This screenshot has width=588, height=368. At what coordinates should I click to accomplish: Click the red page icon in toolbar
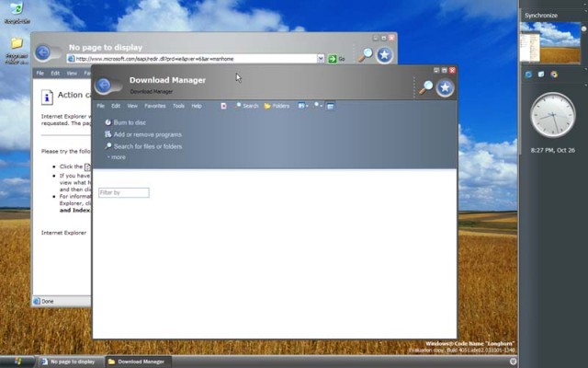click(x=223, y=106)
